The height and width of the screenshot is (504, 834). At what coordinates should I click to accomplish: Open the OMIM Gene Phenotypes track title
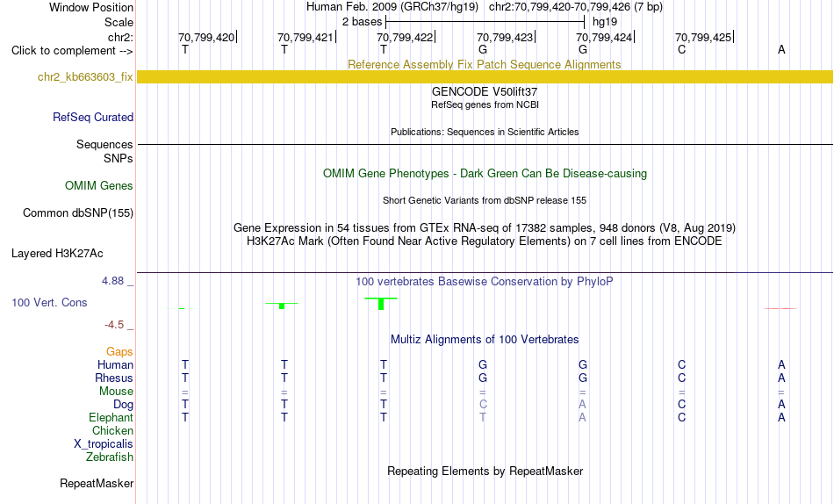pos(485,174)
